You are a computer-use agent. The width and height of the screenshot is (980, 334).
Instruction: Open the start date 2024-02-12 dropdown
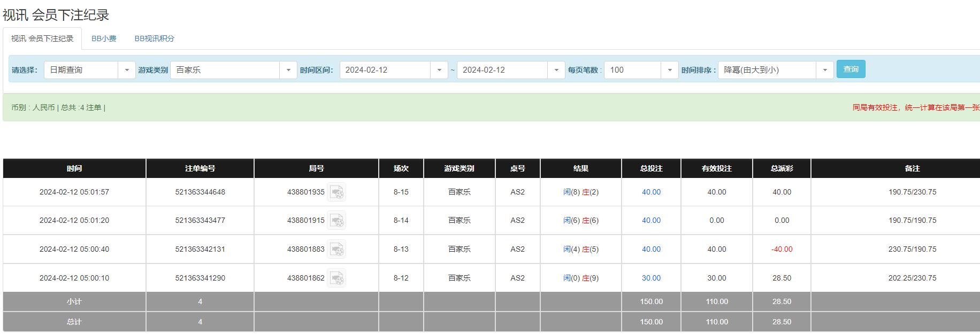[393, 70]
